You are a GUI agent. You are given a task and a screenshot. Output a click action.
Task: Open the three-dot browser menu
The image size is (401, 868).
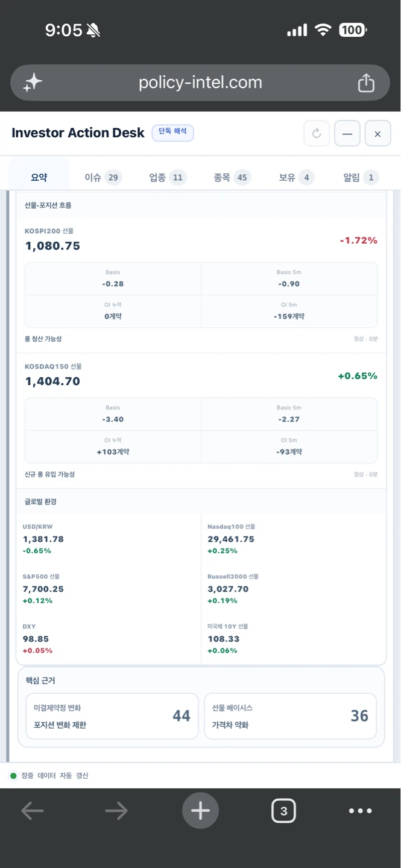coord(361,811)
